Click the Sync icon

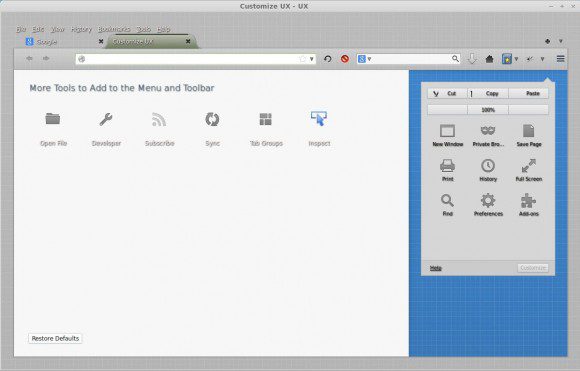point(212,119)
